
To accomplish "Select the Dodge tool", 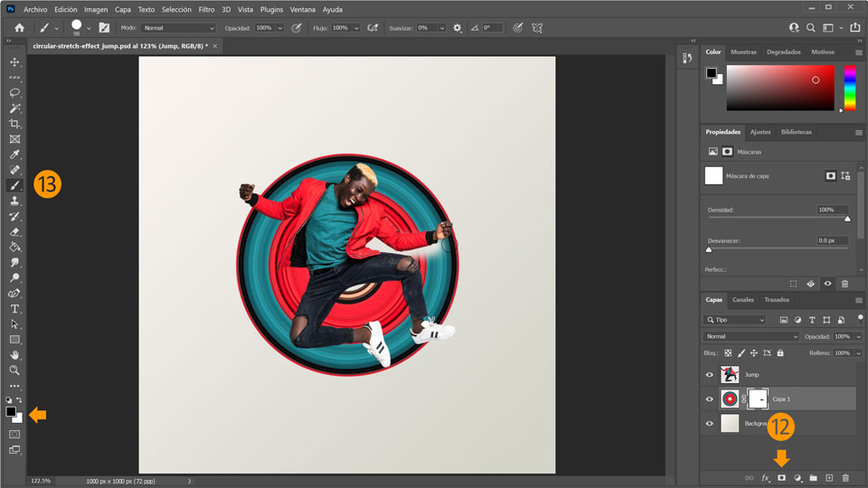I will 15,277.
